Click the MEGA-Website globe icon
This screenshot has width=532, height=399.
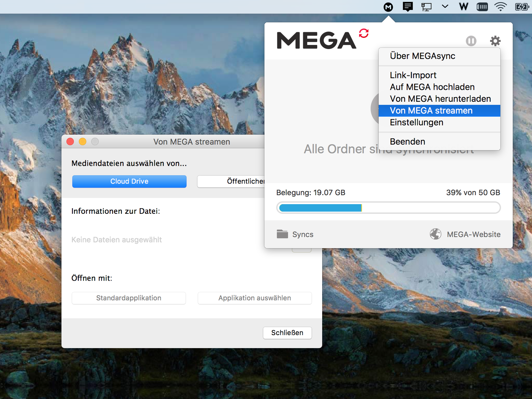click(x=436, y=234)
